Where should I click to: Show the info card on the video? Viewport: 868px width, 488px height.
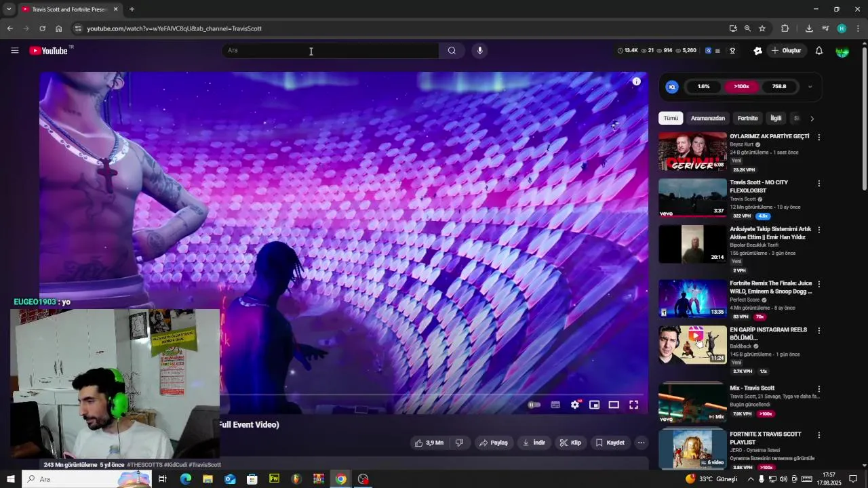[636, 81]
